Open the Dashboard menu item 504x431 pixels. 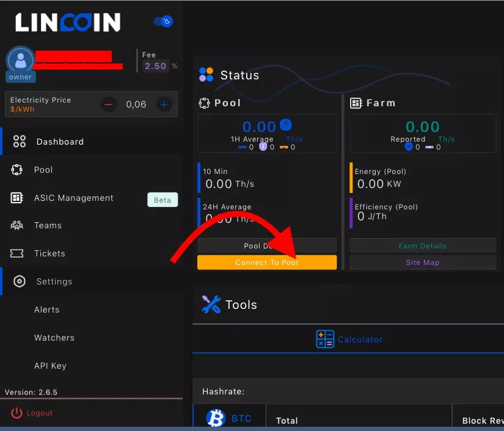(x=59, y=142)
